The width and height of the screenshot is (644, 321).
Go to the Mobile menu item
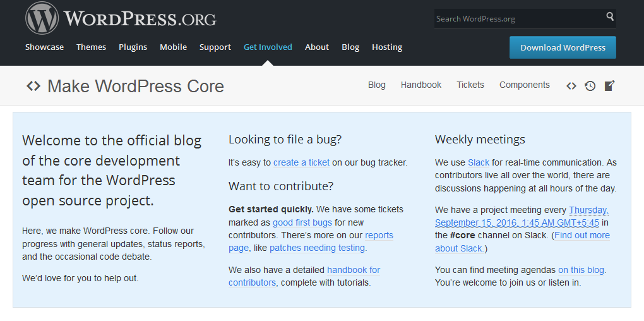point(174,47)
